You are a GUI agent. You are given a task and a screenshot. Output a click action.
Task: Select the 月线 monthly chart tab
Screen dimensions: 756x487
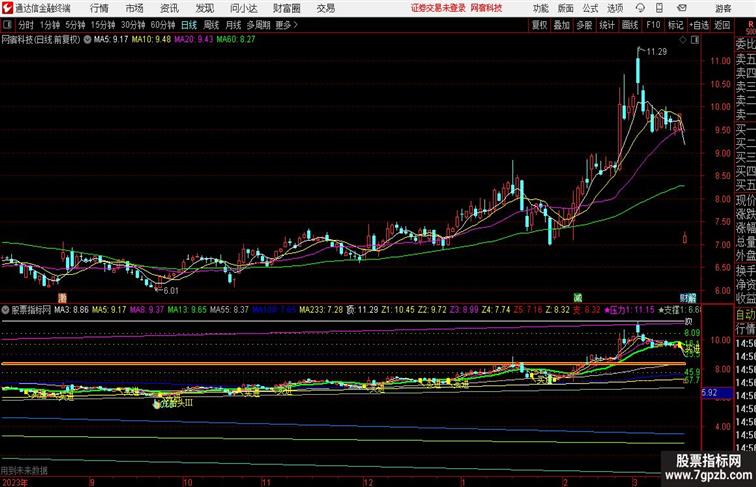pos(233,25)
